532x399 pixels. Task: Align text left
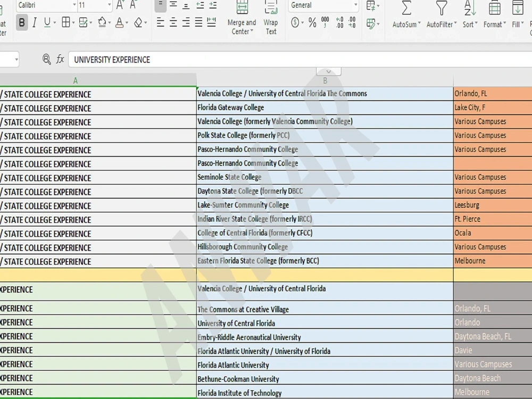(x=161, y=23)
